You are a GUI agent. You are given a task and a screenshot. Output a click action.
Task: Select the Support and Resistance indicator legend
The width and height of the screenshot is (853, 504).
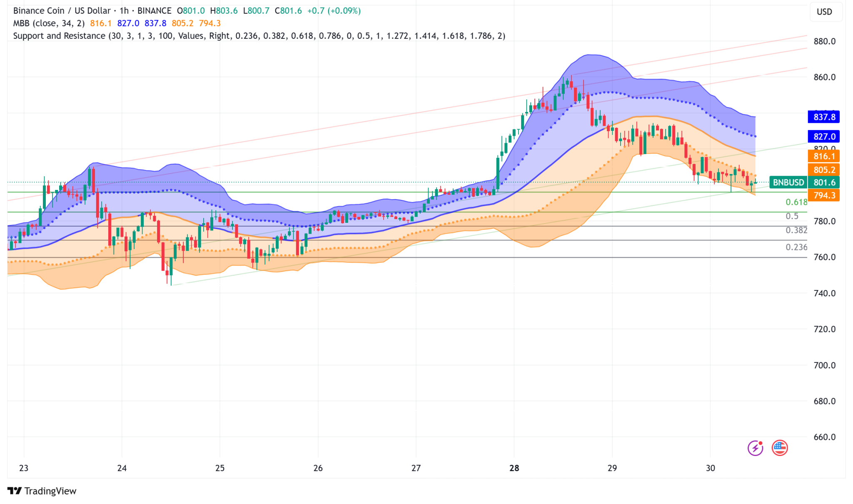coord(259,36)
